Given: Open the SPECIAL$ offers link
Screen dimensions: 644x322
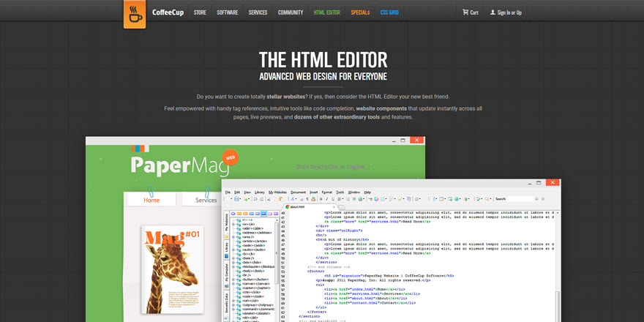Looking at the screenshot, I should [360, 12].
